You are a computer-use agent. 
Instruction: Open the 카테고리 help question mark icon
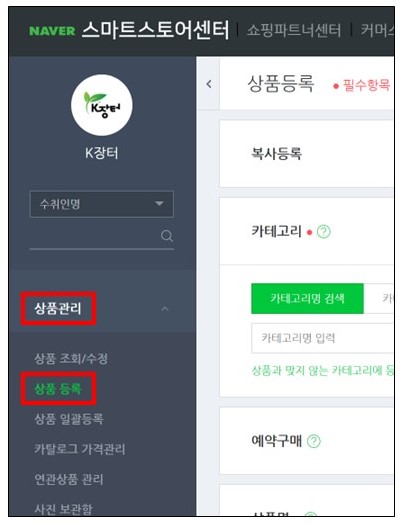click(x=323, y=232)
